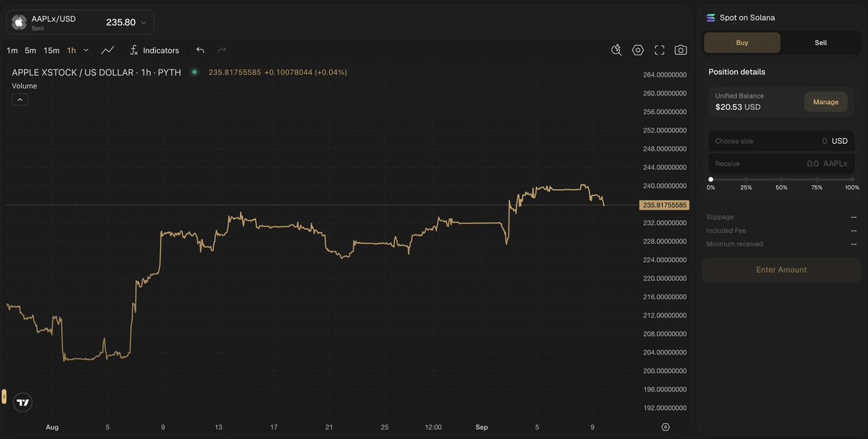The image size is (868, 439).
Task: Click the Minimum received label
Action: (x=734, y=244)
